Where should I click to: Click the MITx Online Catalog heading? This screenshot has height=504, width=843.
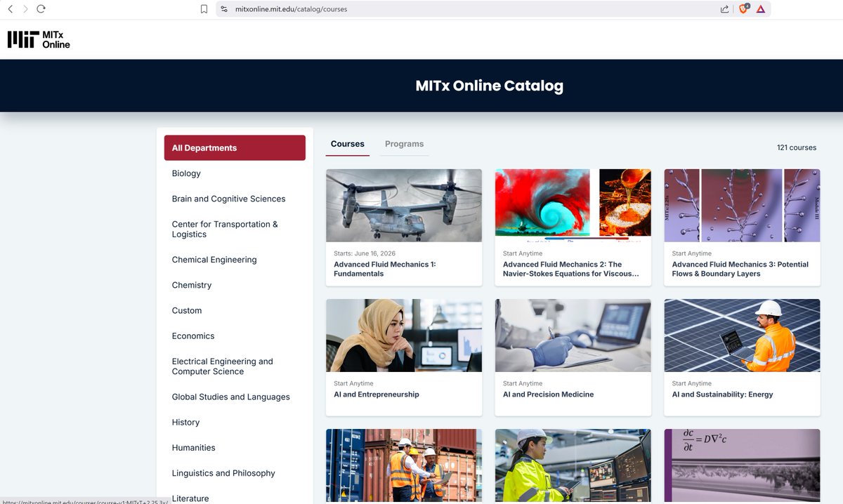tap(490, 86)
